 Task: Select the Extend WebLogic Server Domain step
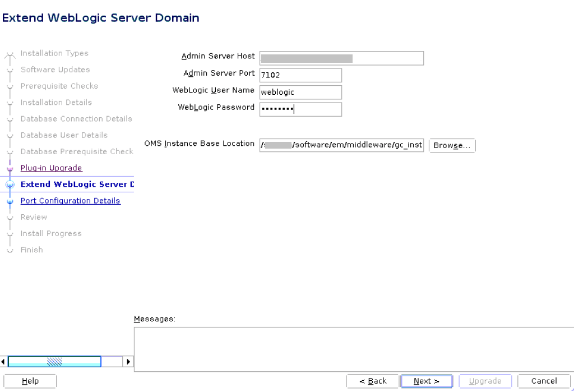[x=76, y=184]
